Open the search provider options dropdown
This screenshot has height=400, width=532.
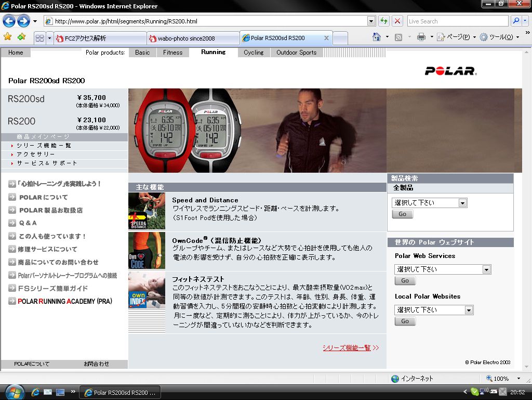coord(525,21)
